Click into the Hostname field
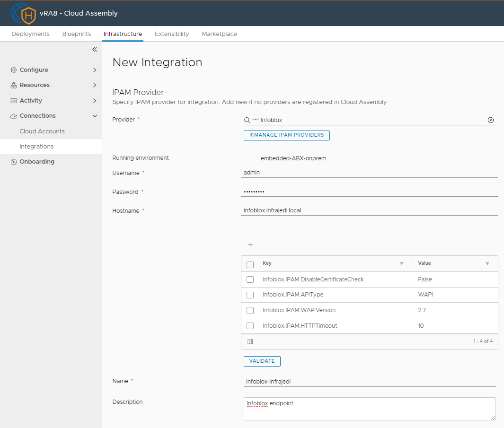504x428 pixels. pos(369,210)
